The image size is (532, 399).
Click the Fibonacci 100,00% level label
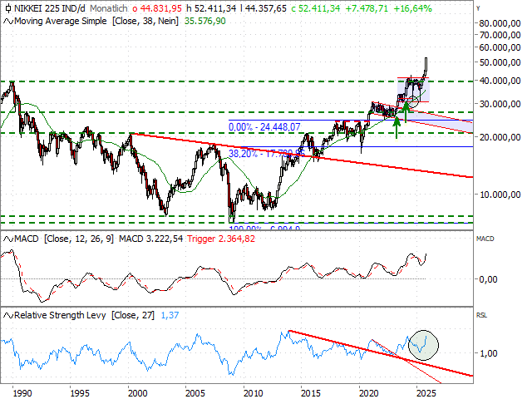(x=264, y=229)
